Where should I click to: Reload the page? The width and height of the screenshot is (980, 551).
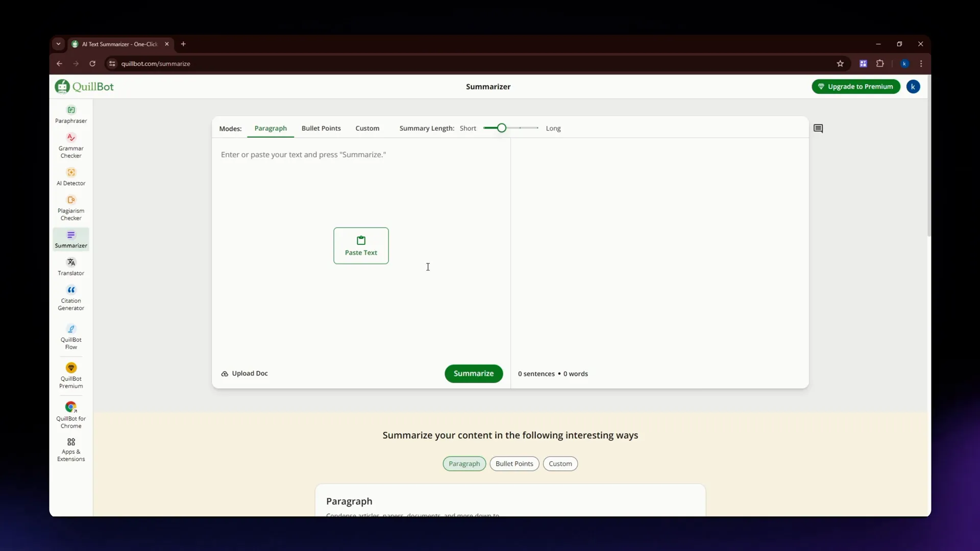point(92,64)
